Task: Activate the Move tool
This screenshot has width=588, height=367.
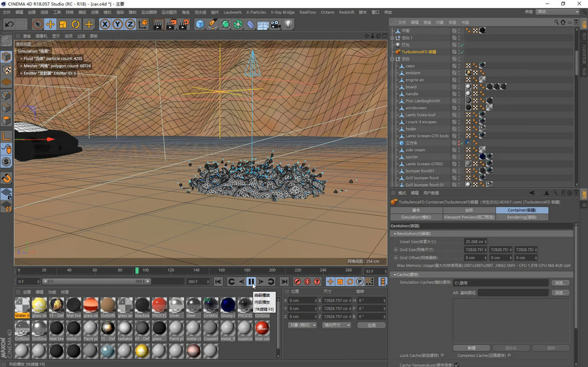Action: tap(50, 24)
